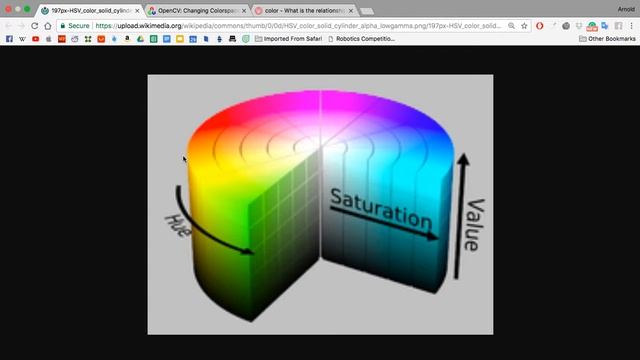Viewport: 640px width, 360px height.
Task: Bookmark this page with the star
Action: click(x=524, y=26)
